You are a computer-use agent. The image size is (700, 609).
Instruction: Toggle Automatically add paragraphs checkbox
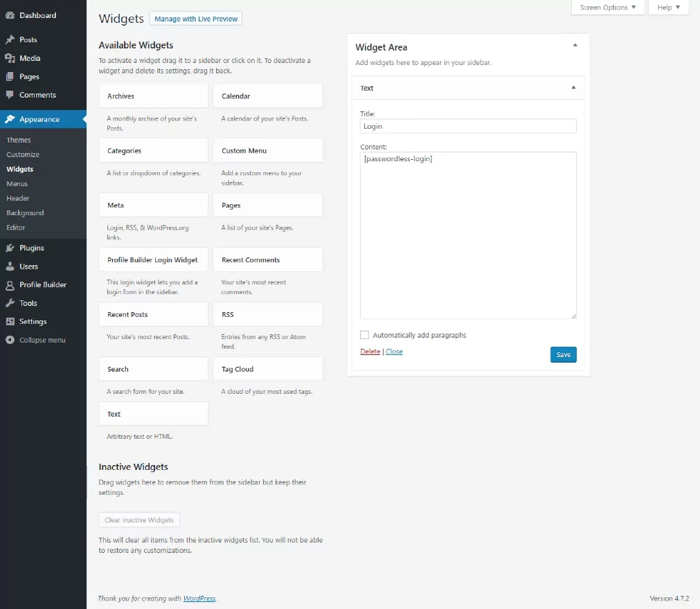click(x=364, y=335)
